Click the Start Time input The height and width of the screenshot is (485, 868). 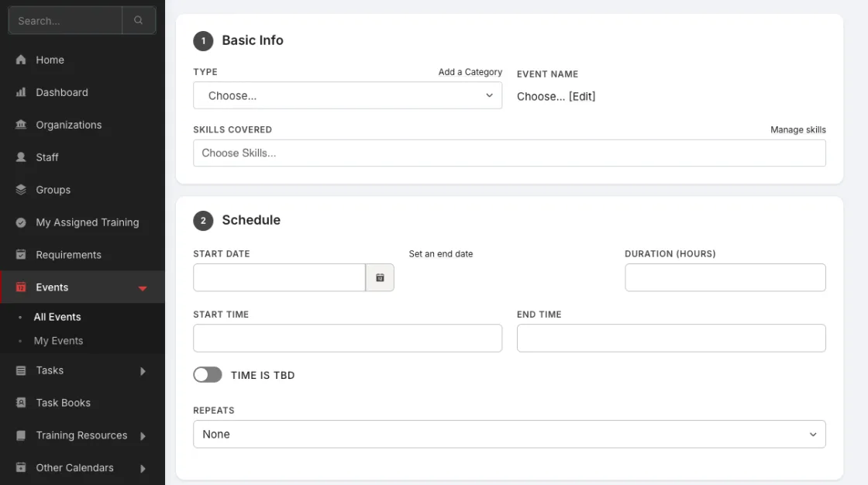pos(348,338)
